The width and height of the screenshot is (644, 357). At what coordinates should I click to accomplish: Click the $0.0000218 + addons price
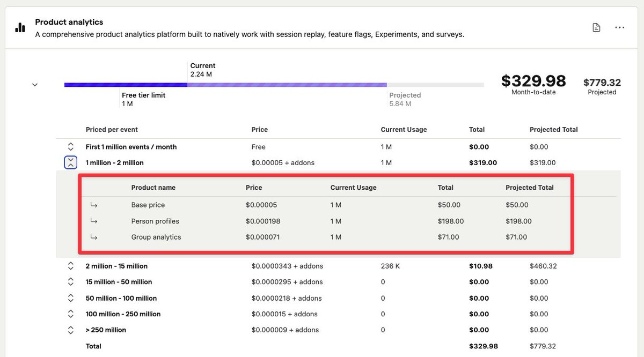pyautogui.click(x=287, y=298)
